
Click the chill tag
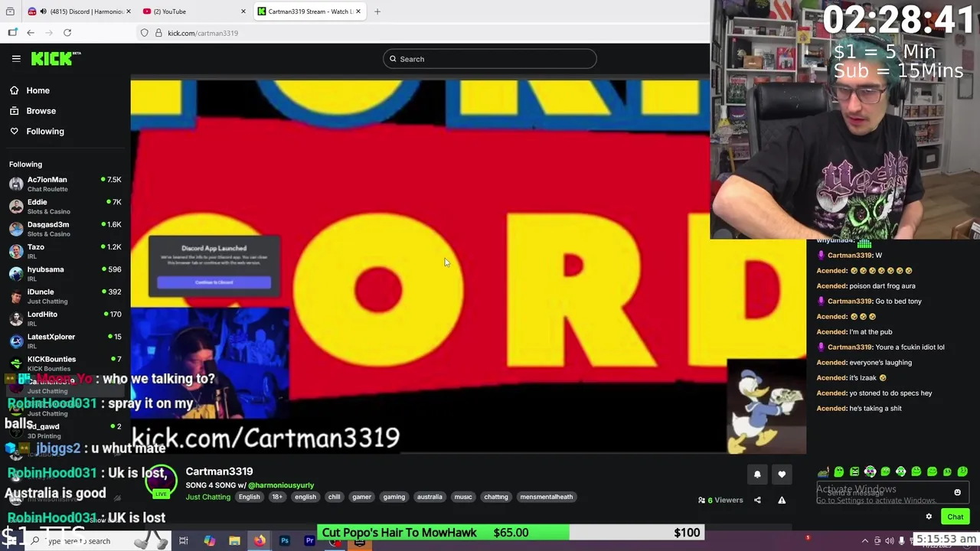click(334, 497)
